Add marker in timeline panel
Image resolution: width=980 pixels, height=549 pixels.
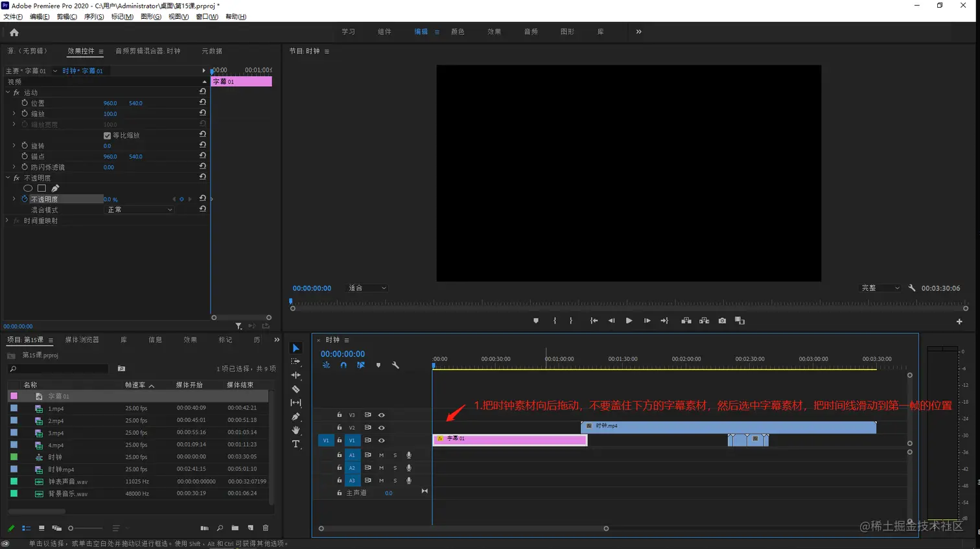pos(379,365)
